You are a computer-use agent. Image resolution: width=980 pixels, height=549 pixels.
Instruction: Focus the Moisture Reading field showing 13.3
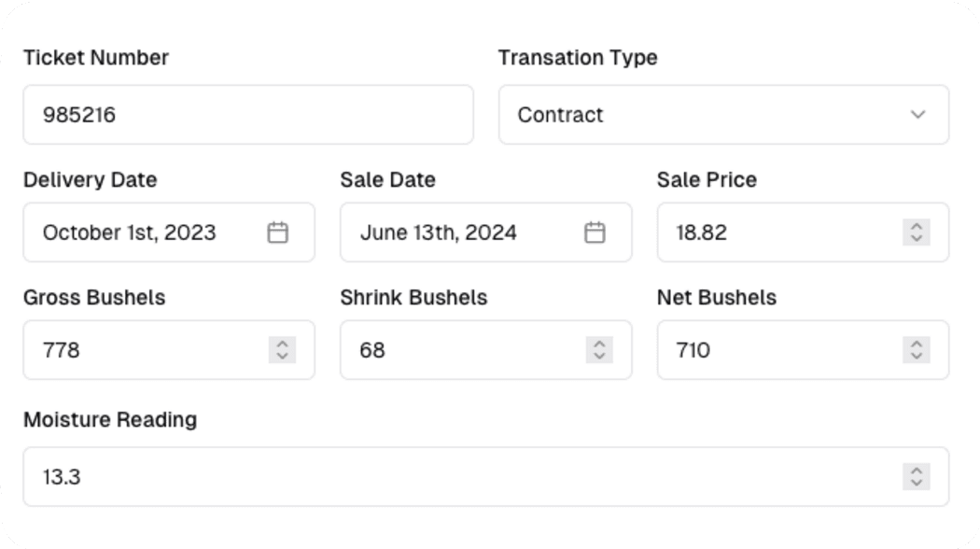(457, 477)
